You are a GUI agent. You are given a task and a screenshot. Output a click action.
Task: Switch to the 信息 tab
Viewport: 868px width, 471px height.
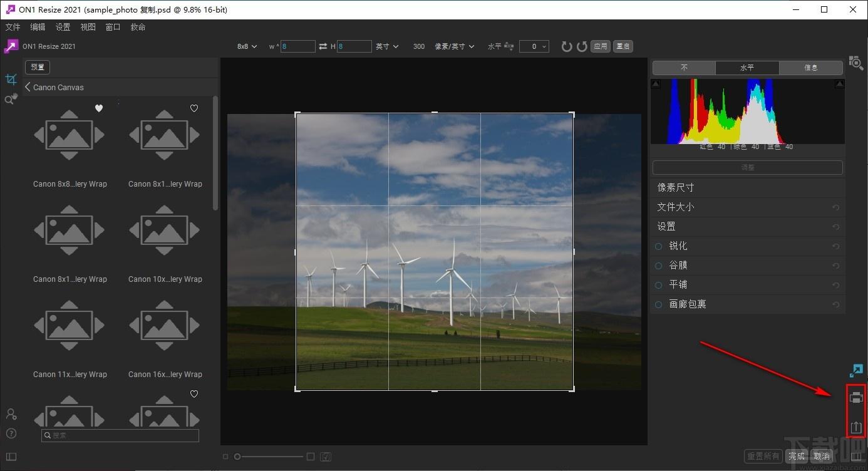811,68
